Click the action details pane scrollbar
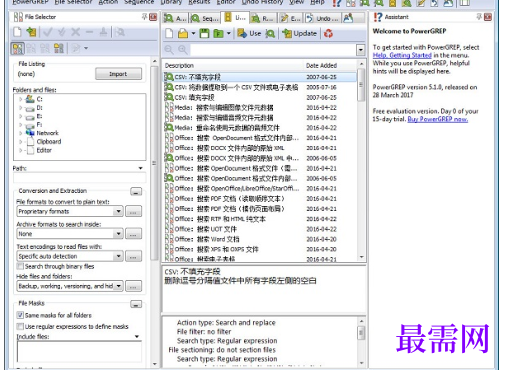 (x=361, y=333)
